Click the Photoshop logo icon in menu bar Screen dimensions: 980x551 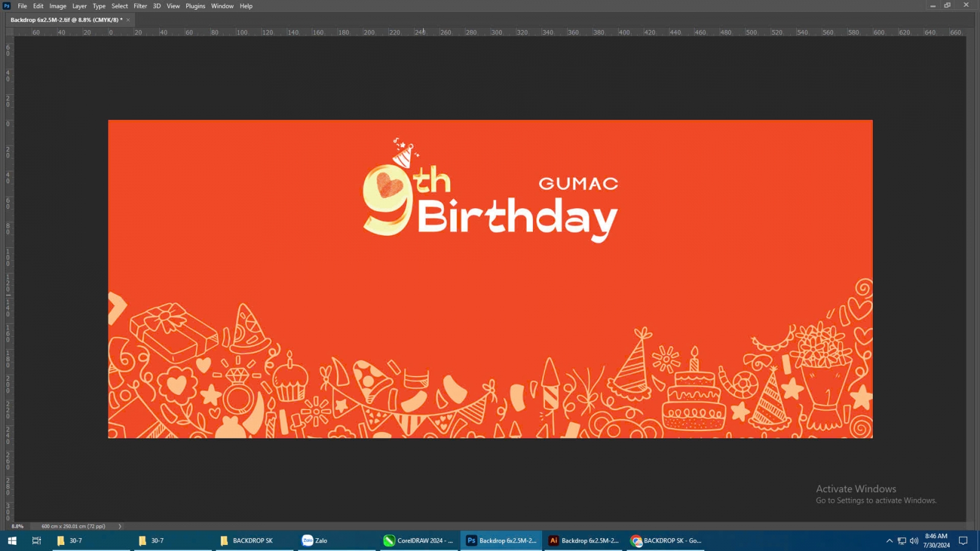point(7,6)
